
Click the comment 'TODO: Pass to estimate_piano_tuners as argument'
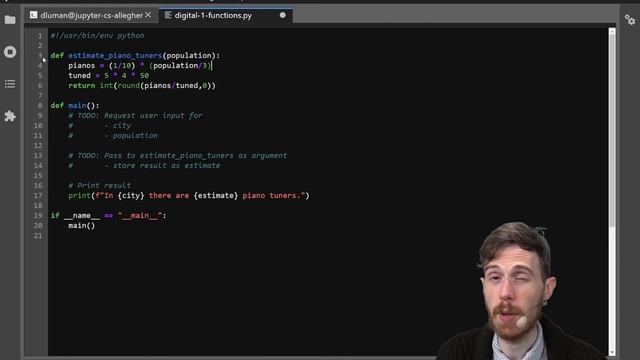(178, 156)
